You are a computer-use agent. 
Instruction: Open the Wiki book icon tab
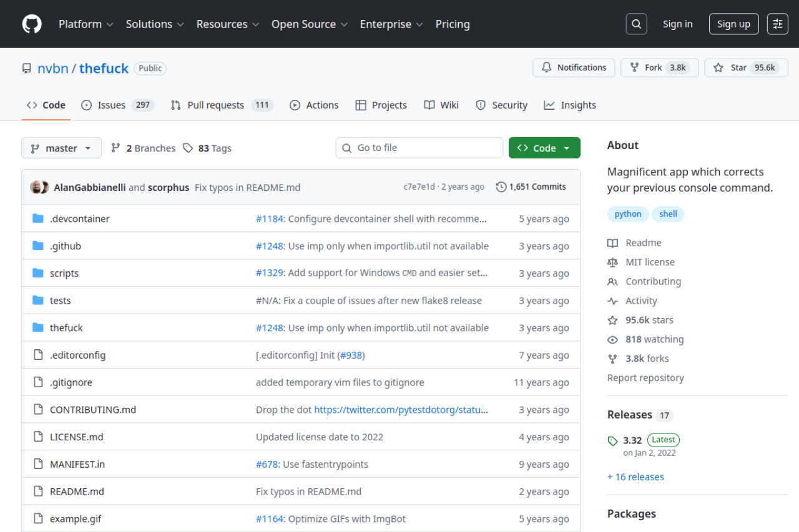pos(430,105)
